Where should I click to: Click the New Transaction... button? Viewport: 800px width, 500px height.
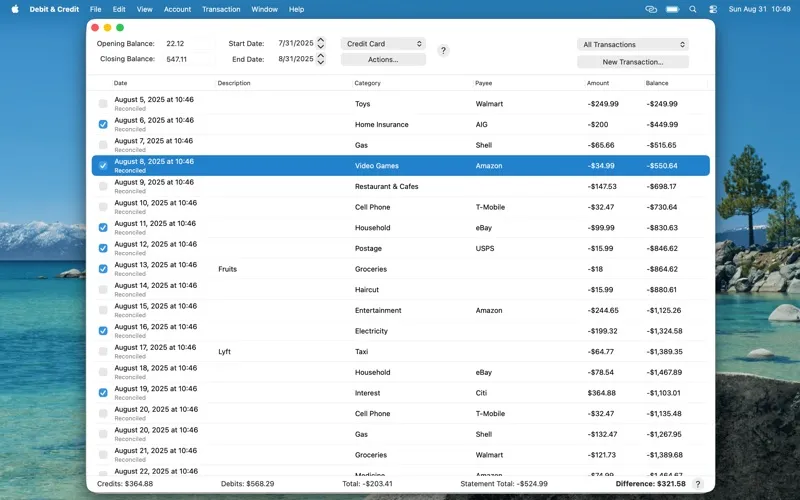633,62
